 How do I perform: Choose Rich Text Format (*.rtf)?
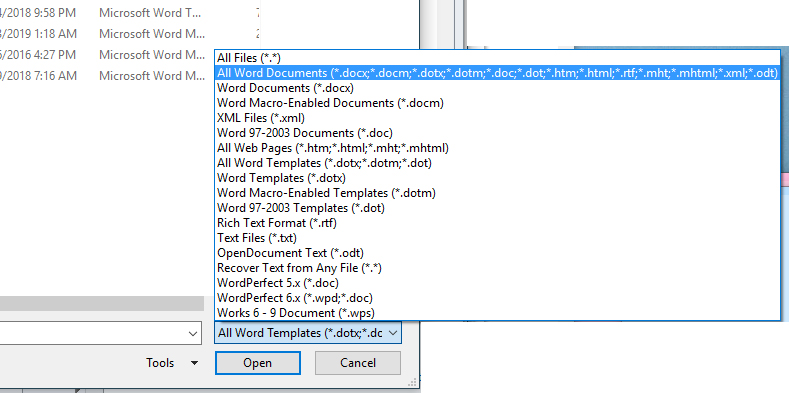pos(497,223)
